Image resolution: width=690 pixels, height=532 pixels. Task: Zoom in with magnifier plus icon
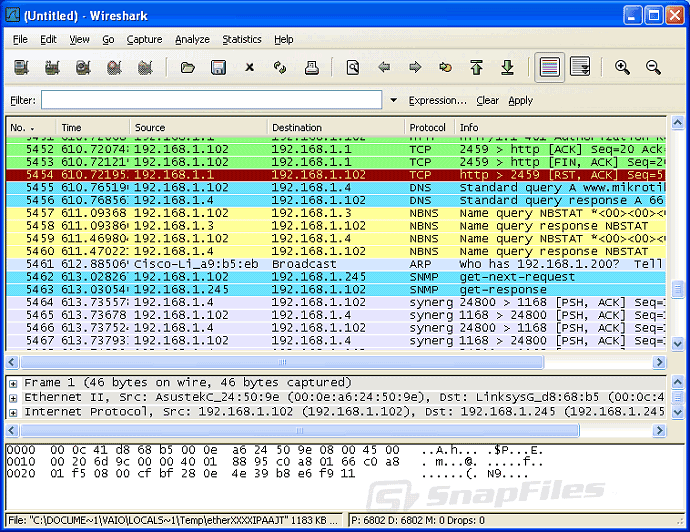tap(622, 67)
